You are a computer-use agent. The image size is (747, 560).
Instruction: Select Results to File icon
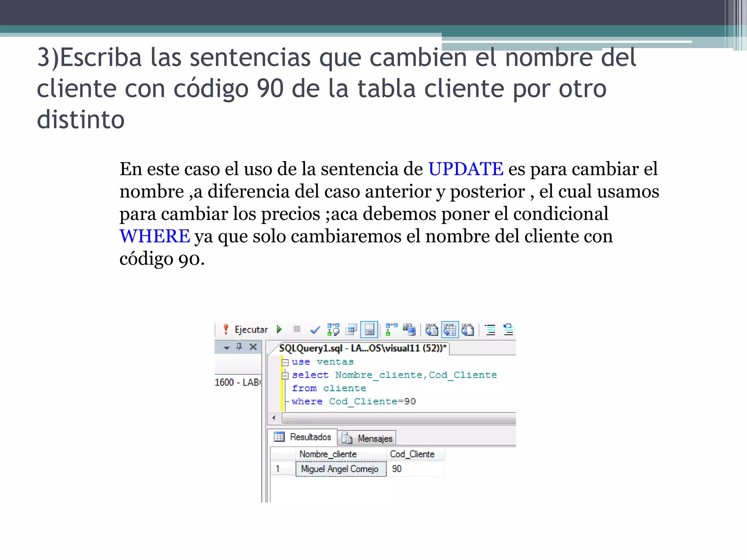[x=468, y=330]
